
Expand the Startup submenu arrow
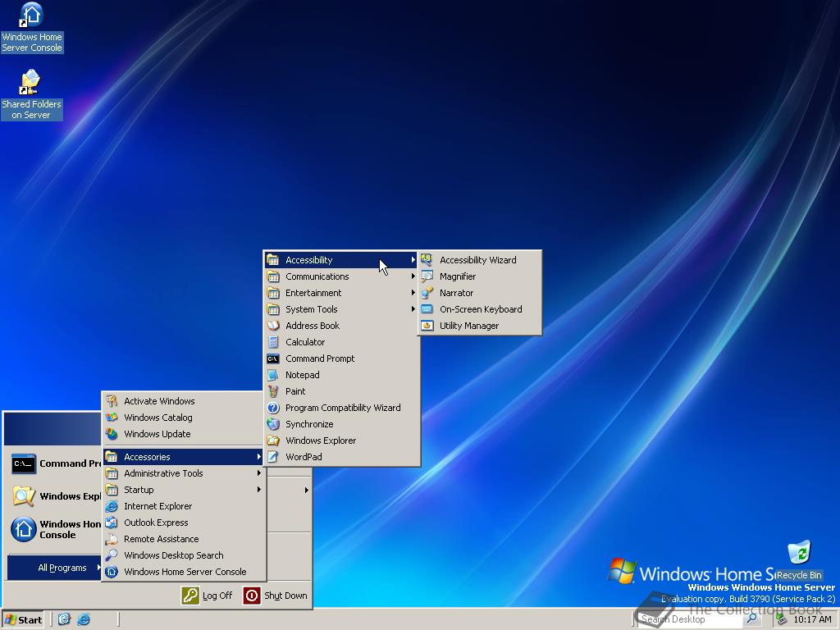tap(258, 490)
